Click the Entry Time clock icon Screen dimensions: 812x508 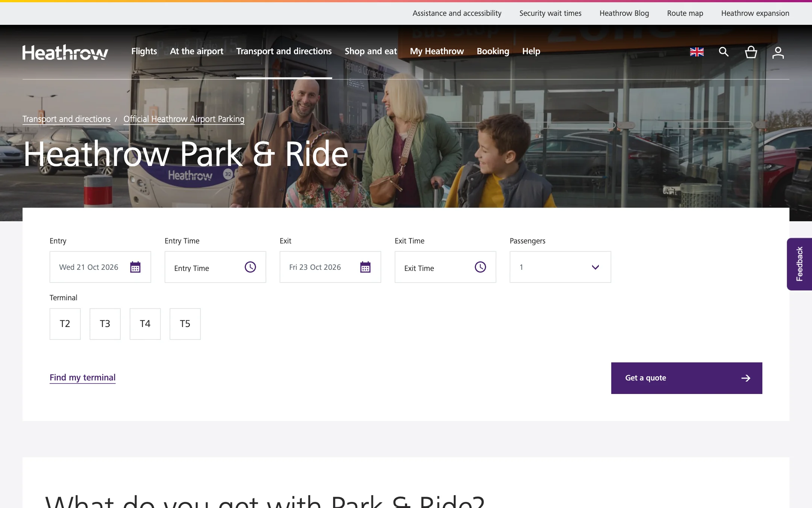coord(250,267)
